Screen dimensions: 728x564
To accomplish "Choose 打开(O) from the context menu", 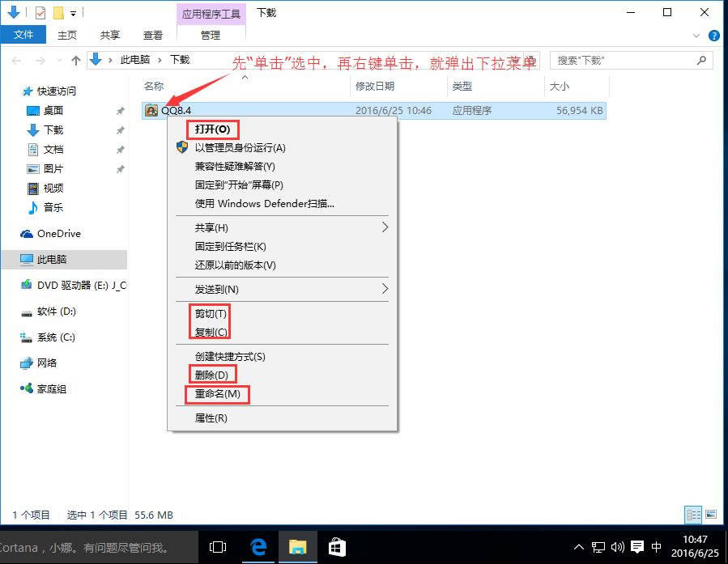I will pos(212,129).
